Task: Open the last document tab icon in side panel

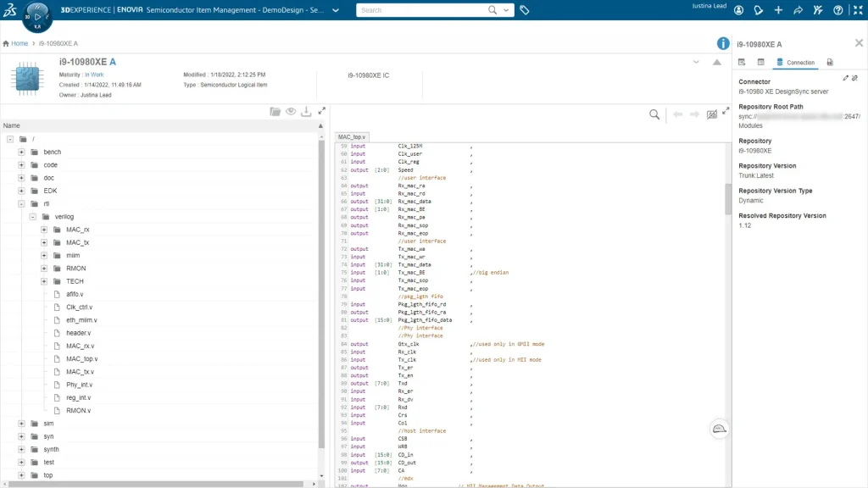Action: (830, 62)
